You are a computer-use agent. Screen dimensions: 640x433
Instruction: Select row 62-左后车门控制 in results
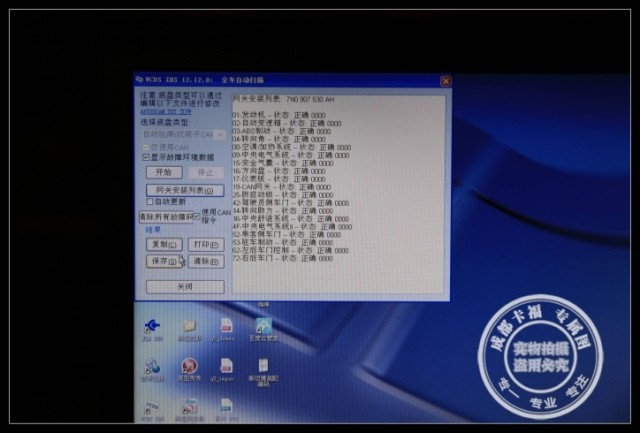(x=290, y=251)
